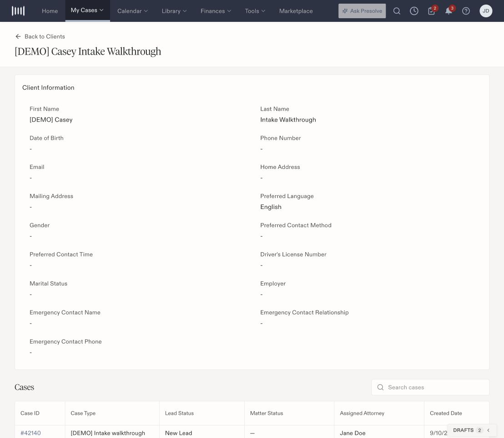
Task: Open the help question mark icon
Action: 466,11
